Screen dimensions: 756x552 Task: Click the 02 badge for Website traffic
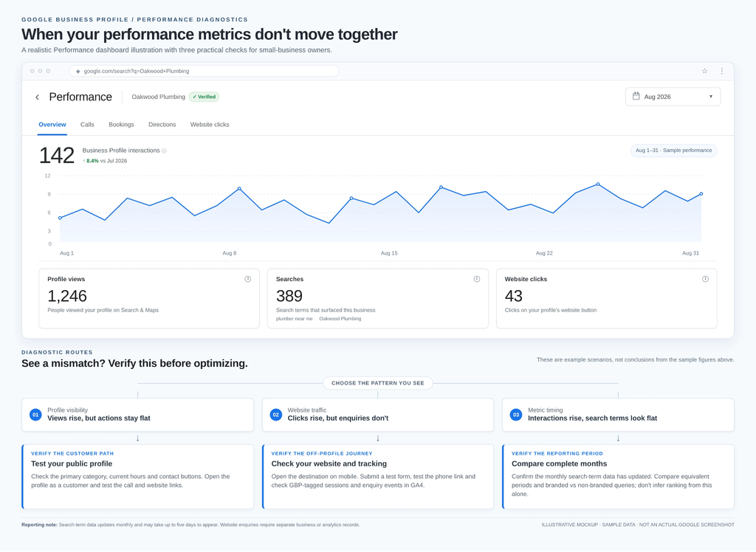tap(276, 415)
